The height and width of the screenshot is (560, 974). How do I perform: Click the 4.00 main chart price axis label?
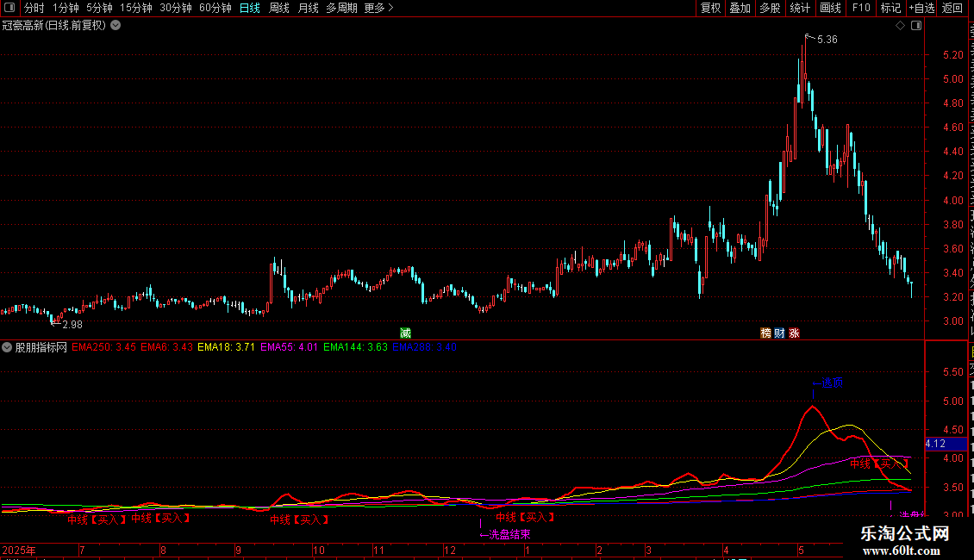[x=952, y=201]
